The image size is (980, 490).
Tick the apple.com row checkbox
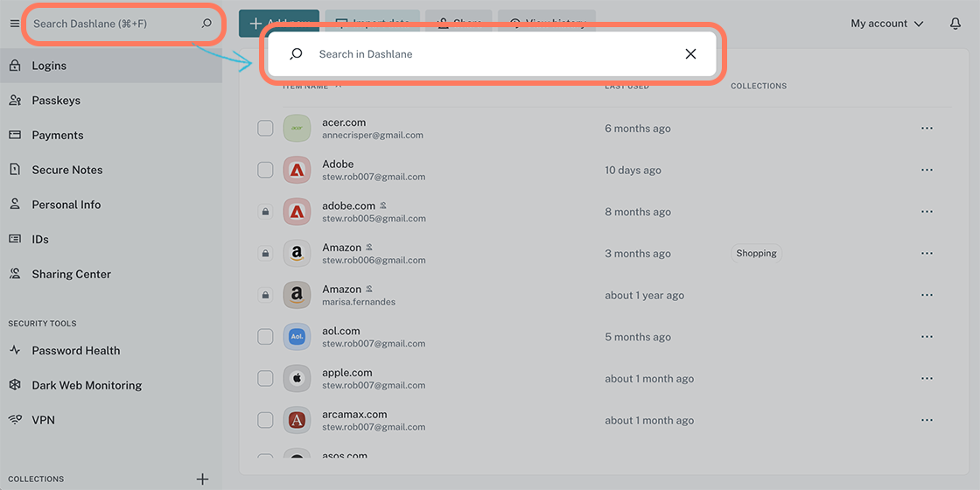coord(265,379)
